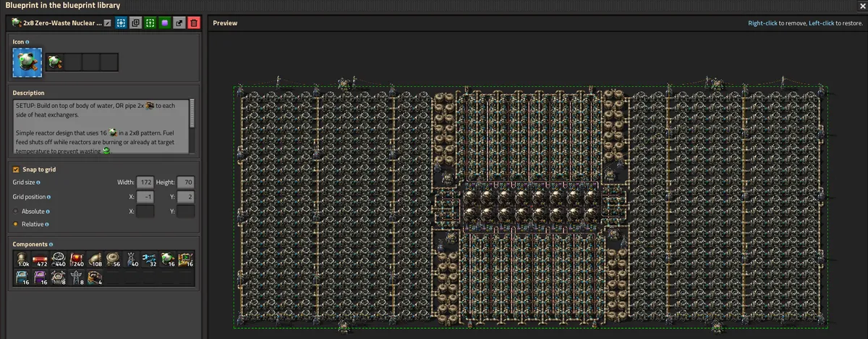The width and height of the screenshot is (868, 339).
Task: Click the purple chest component showing 16
Action: click(x=41, y=277)
